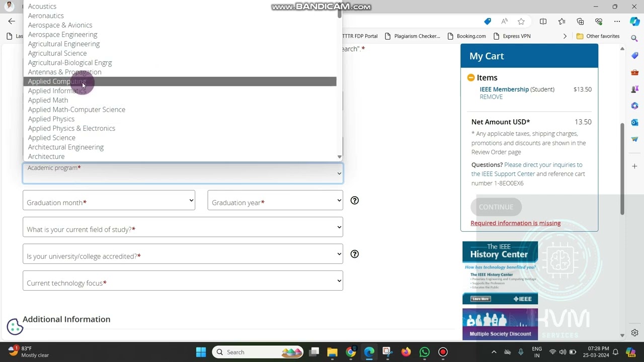Screen dimensions: 644x362
Task: Open the Booking.com bookmark
Action: coord(466,36)
